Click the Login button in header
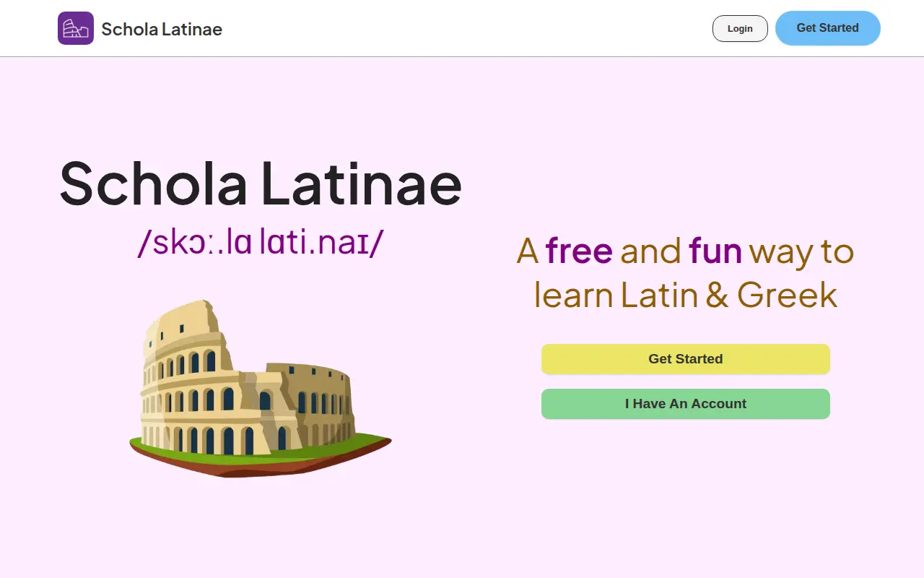Screen dimensions: 924x578 click(740, 28)
